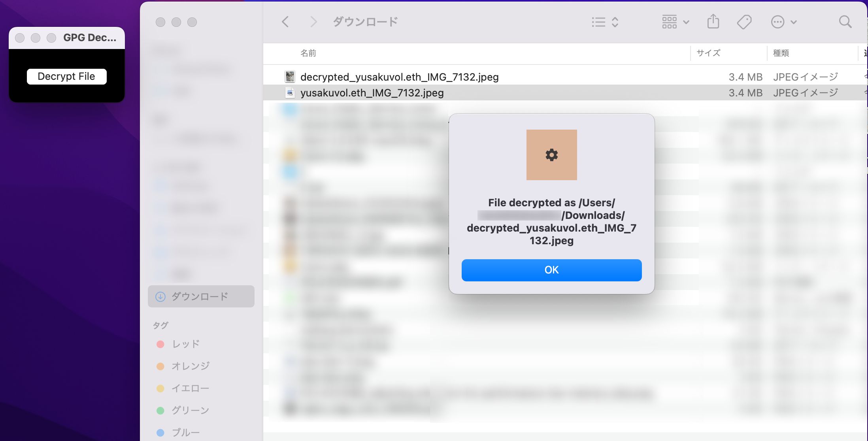Click OK to dismiss decryption dialog
The height and width of the screenshot is (441, 868).
click(551, 269)
